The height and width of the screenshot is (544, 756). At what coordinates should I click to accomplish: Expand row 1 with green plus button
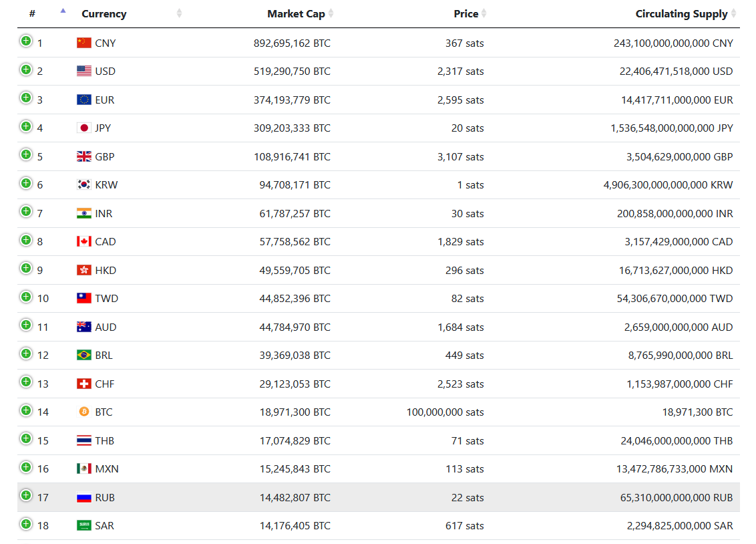pyautogui.click(x=26, y=41)
